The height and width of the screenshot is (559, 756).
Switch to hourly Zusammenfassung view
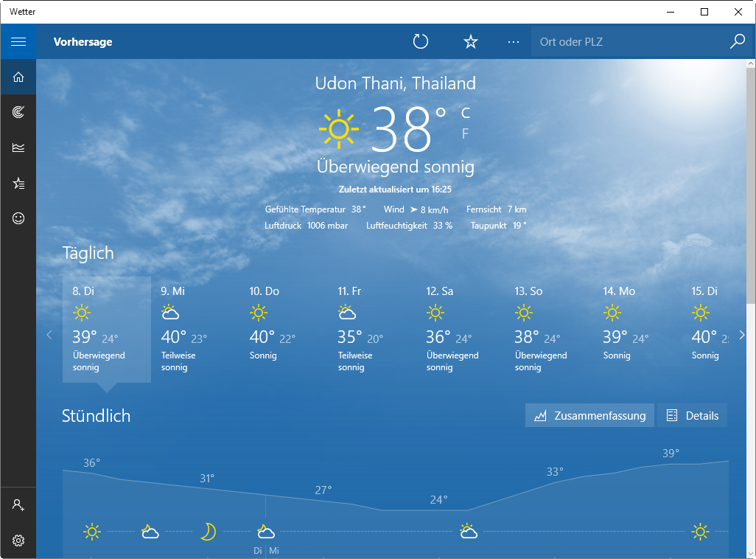[589, 416]
